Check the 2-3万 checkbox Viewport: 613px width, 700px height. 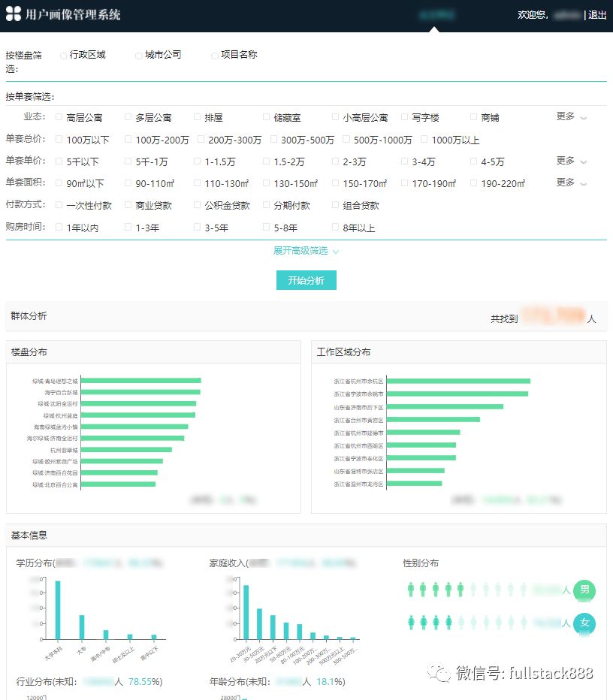pyautogui.click(x=335, y=161)
